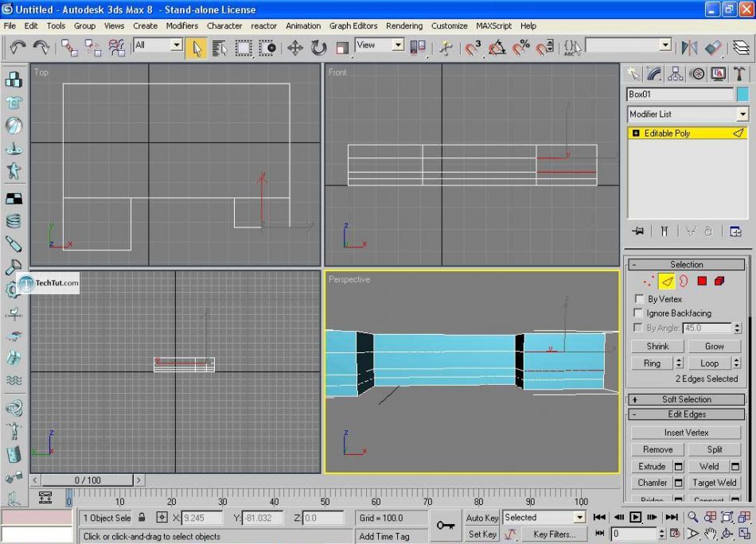This screenshot has width=756, height=544.
Task: Toggle the Auto Key button
Action: (481, 518)
